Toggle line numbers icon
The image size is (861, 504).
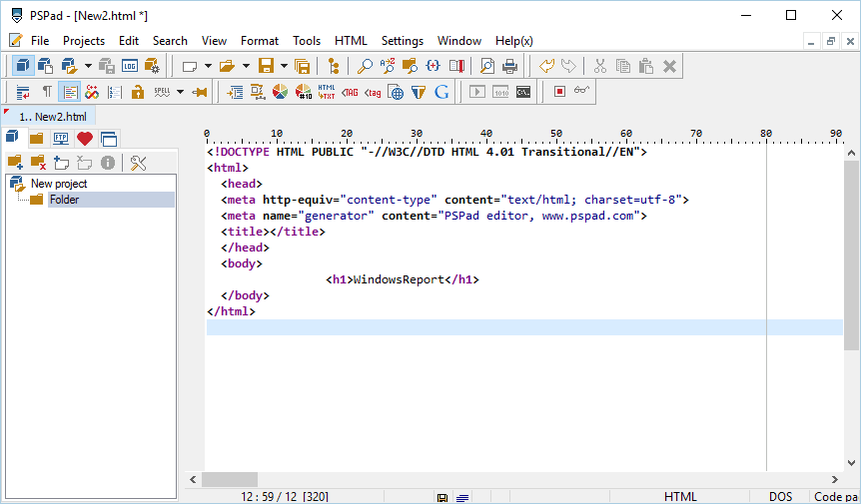click(x=115, y=92)
